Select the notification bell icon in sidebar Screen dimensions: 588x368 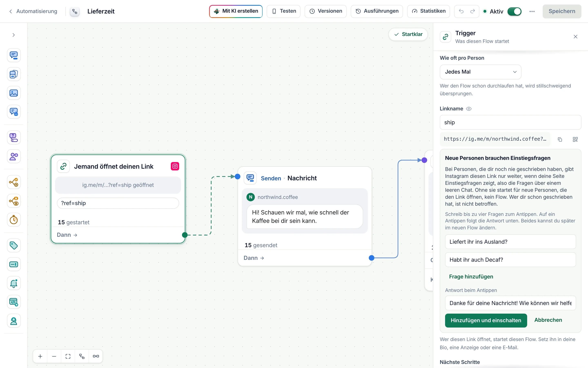pos(14,283)
